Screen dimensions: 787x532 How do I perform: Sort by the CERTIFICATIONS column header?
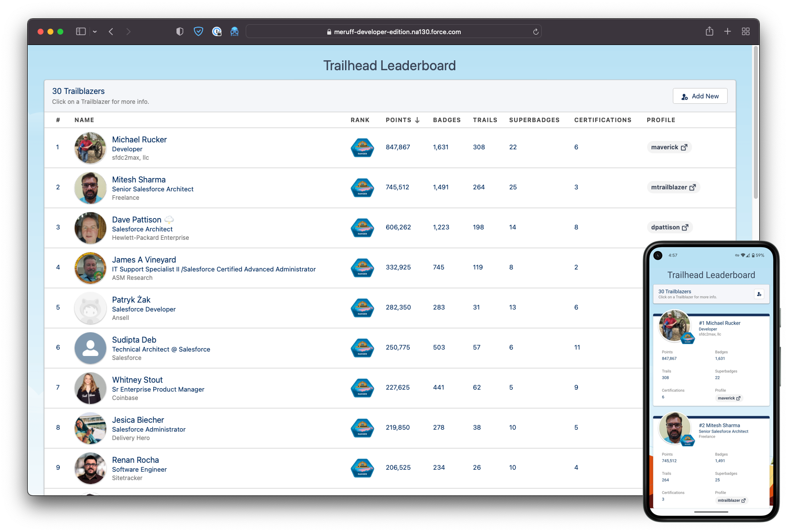click(x=603, y=120)
